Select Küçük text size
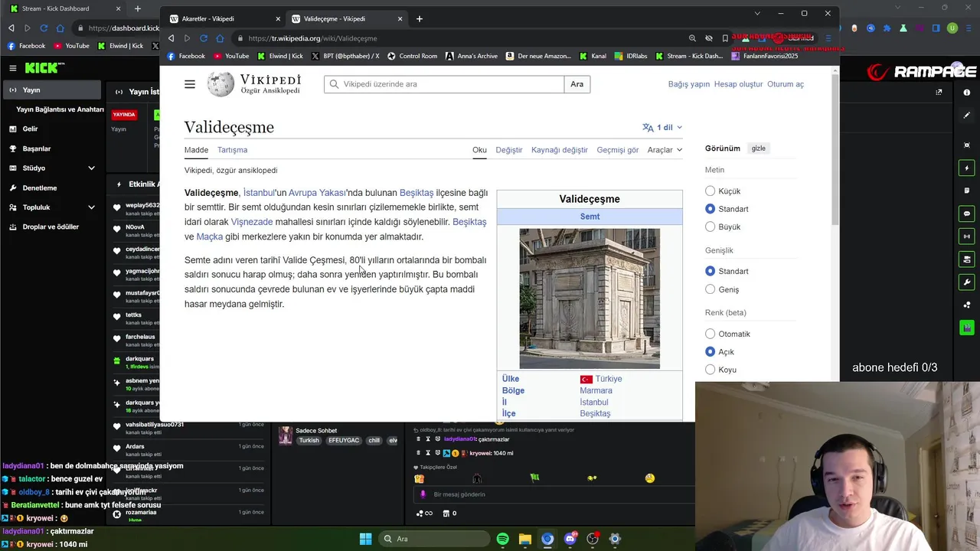Screen dimensions: 980x551 (x=710, y=191)
